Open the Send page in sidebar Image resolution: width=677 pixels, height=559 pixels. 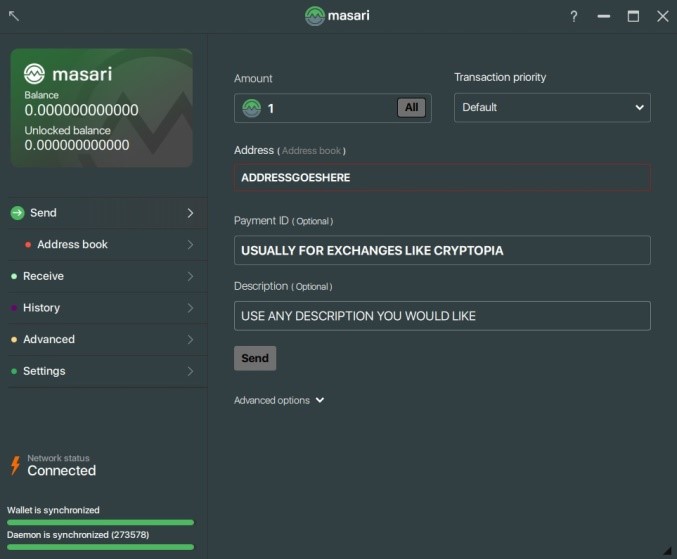click(x=107, y=213)
